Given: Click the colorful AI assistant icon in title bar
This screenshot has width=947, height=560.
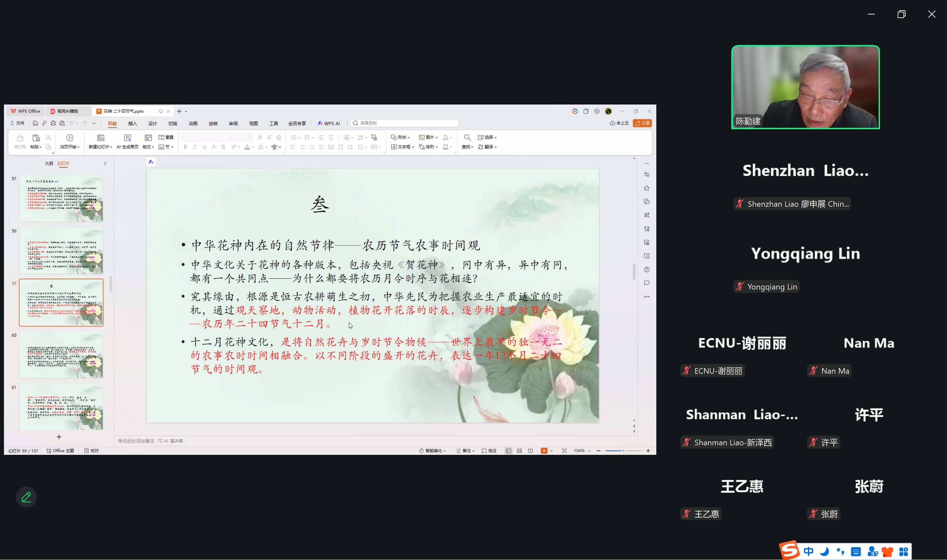Looking at the screenshot, I should tap(575, 111).
